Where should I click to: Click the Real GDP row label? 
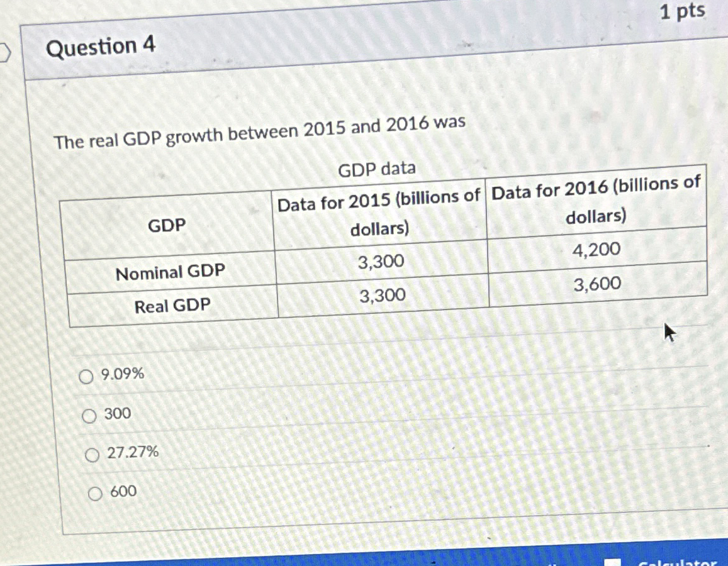[x=171, y=306]
